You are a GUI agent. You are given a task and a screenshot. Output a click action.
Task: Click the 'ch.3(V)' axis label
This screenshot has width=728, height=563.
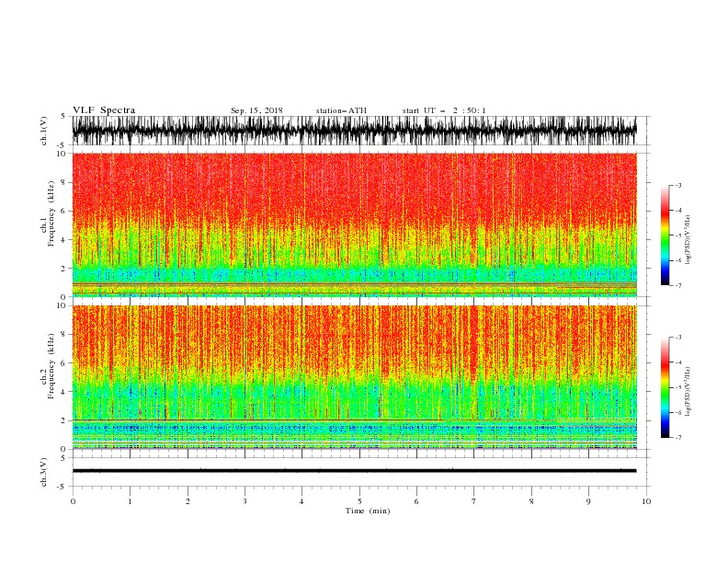[44, 472]
